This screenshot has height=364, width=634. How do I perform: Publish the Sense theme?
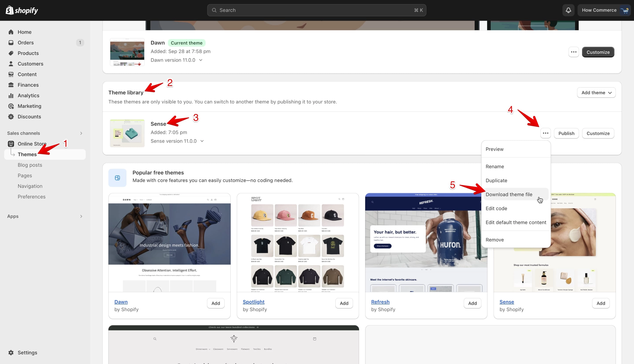point(566,133)
